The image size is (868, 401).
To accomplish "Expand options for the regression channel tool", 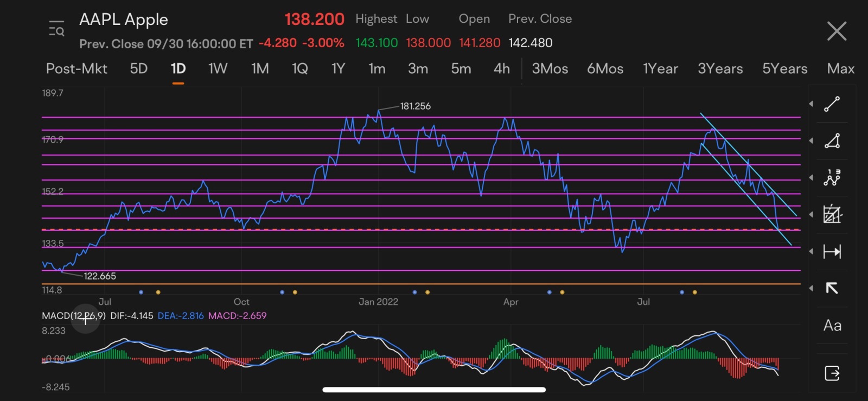I will click(x=811, y=214).
